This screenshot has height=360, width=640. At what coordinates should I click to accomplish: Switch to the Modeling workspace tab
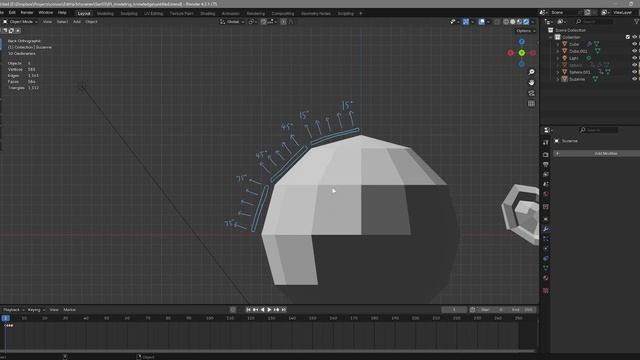click(105, 13)
